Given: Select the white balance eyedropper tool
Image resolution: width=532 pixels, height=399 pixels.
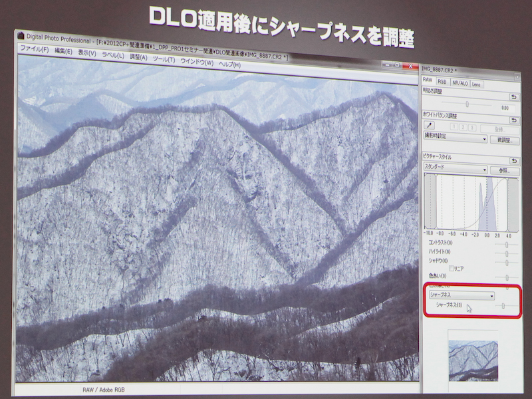Looking at the screenshot, I should (428, 126).
